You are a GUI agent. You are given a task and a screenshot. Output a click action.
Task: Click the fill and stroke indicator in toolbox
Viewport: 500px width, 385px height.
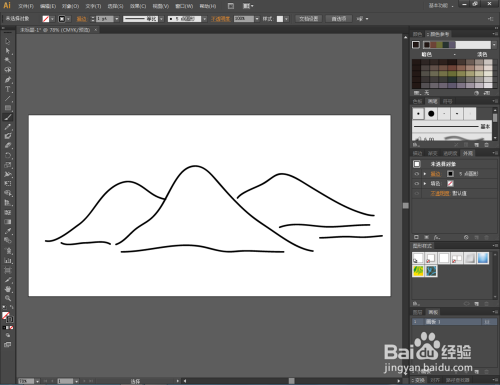(x=7, y=317)
